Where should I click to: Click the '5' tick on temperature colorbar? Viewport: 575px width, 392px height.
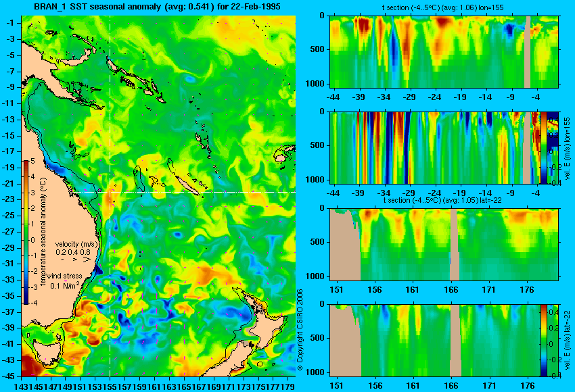pyautogui.click(x=32, y=162)
